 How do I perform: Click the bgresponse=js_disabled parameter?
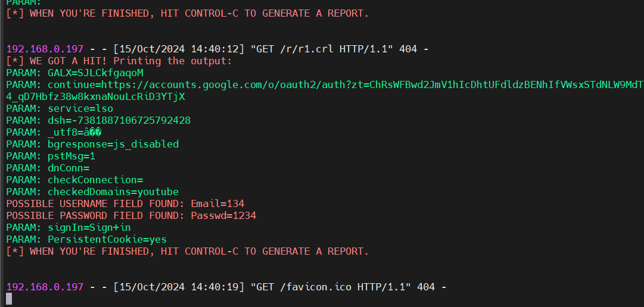pyautogui.click(x=113, y=144)
